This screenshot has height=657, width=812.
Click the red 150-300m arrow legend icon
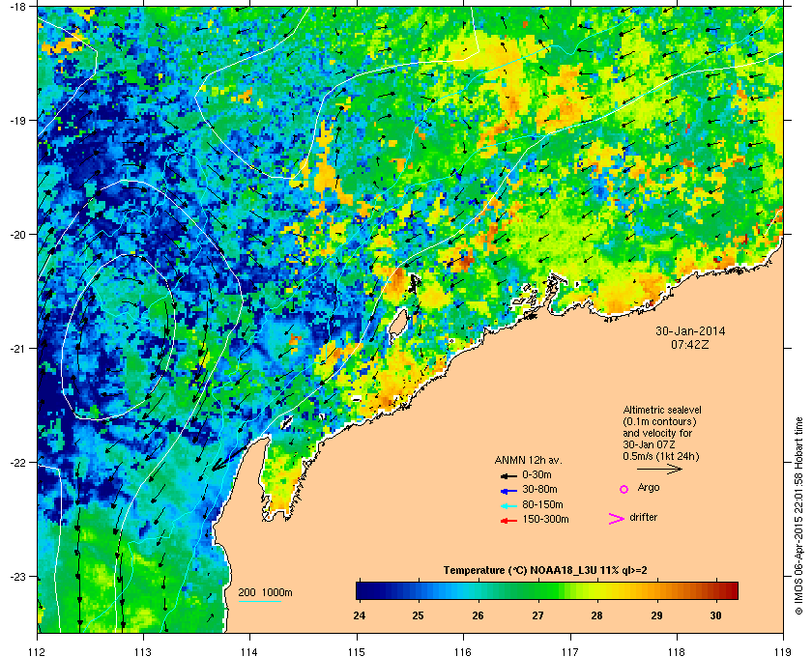pyautogui.click(x=508, y=521)
